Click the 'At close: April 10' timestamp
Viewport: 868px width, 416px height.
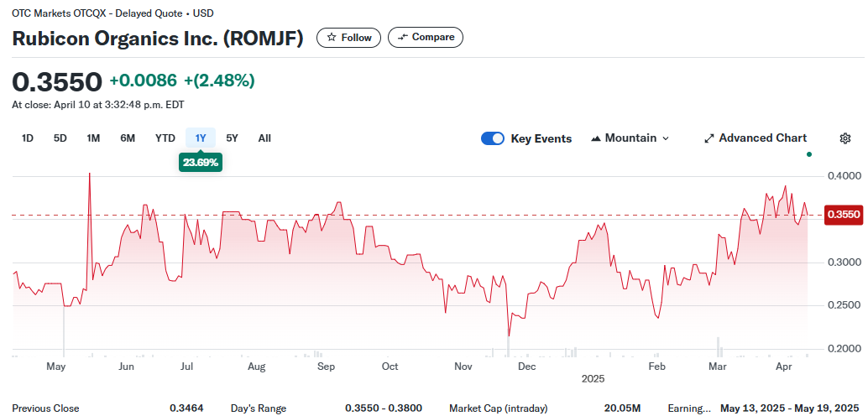click(98, 105)
